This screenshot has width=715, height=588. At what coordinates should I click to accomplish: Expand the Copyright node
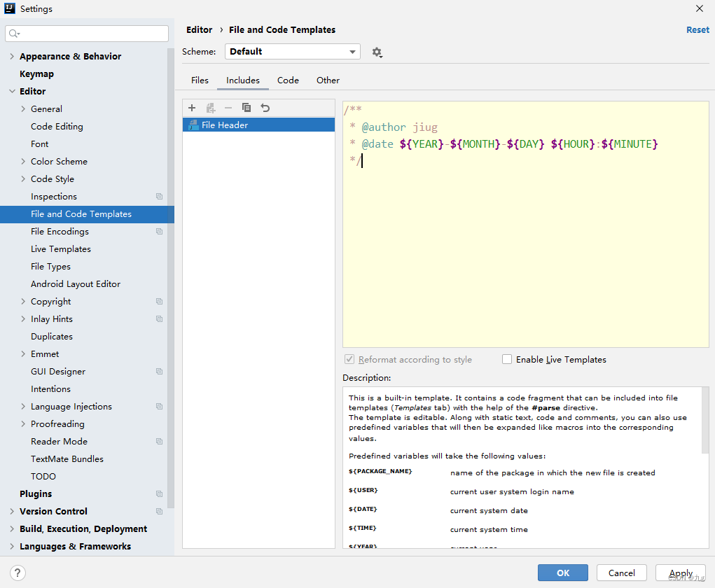point(23,301)
